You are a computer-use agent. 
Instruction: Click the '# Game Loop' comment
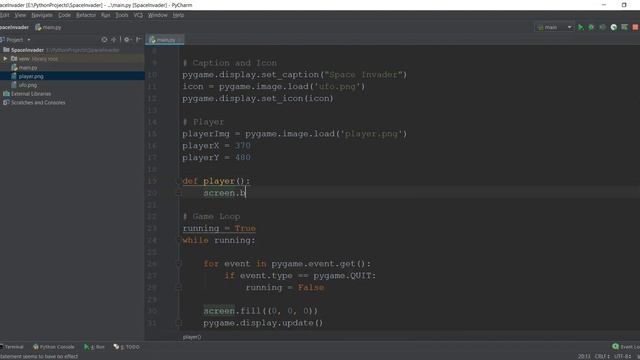tap(211, 216)
